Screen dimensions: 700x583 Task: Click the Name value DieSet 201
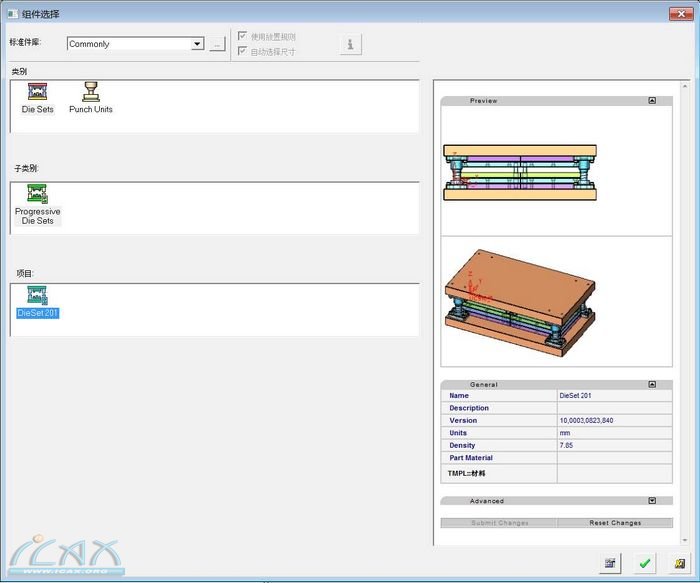click(x=575, y=396)
